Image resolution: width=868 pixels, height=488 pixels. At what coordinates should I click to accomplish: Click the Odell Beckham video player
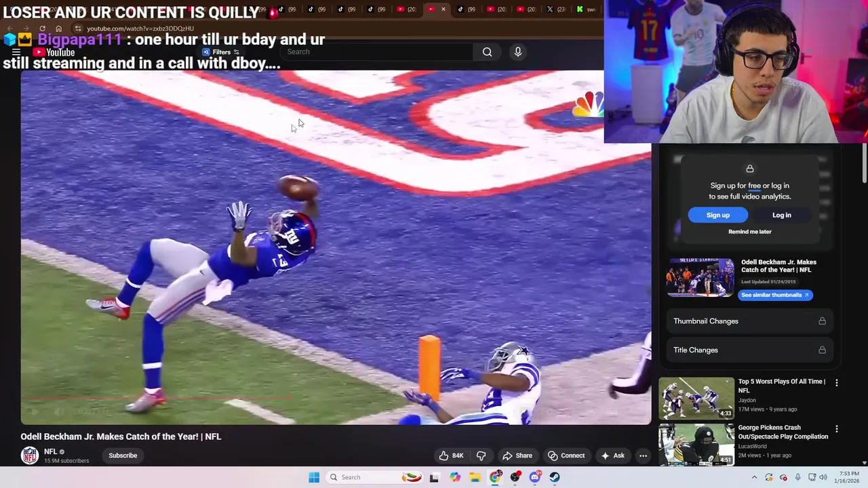[x=336, y=247]
